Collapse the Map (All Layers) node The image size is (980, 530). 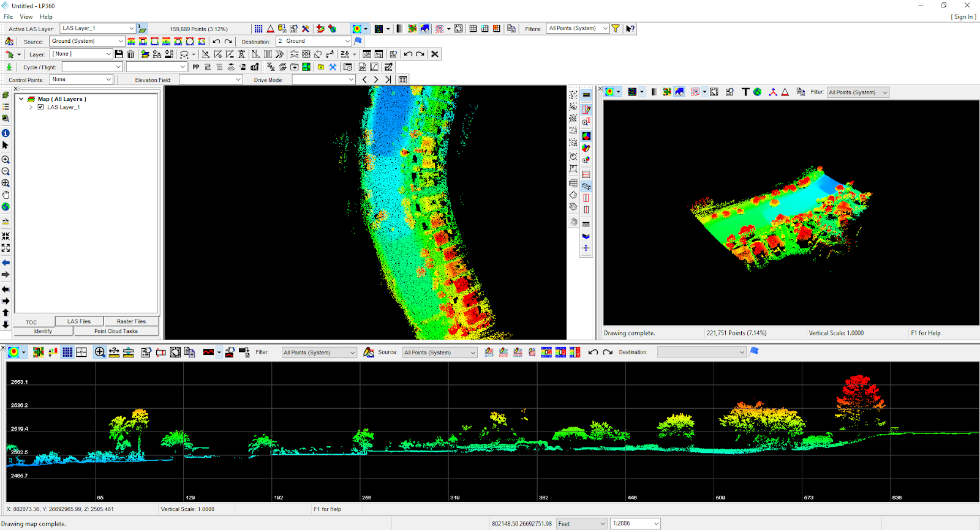coord(21,99)
